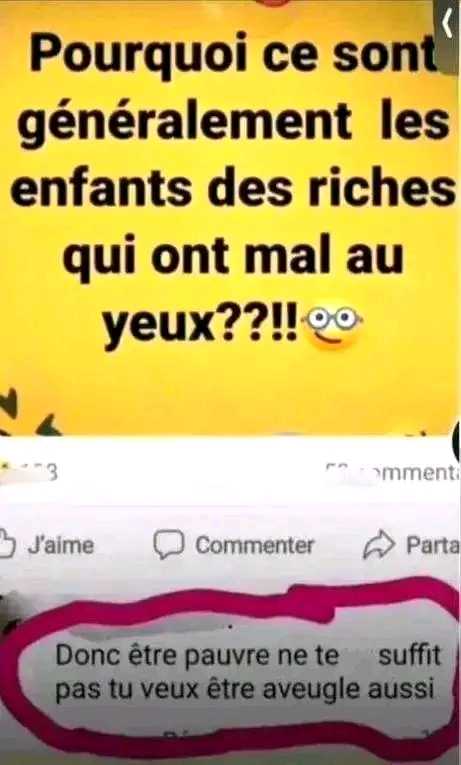The image size is (461, 765).
Task: Select the partially visible Partager label
Action: pyautogui.click(x=433, y=545)
